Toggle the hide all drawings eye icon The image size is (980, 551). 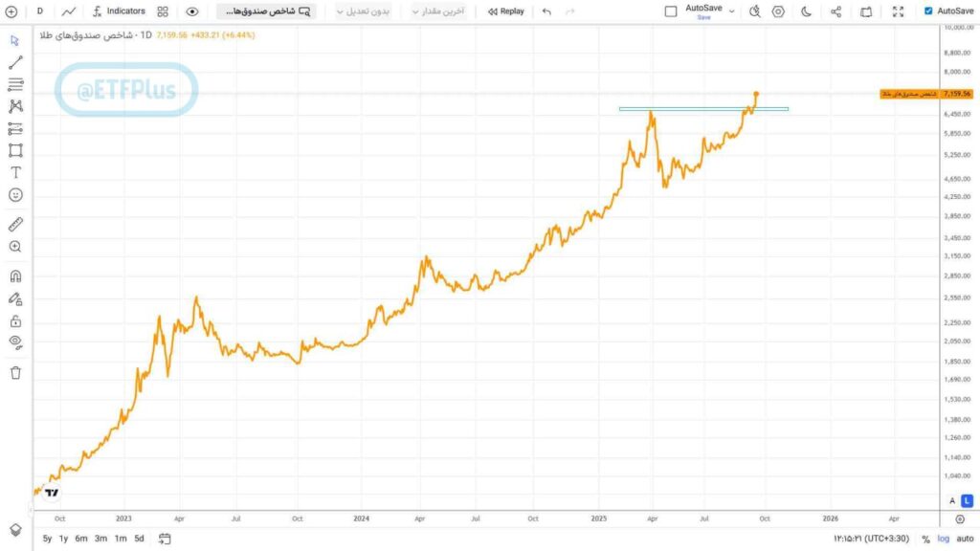coord(15,342)
